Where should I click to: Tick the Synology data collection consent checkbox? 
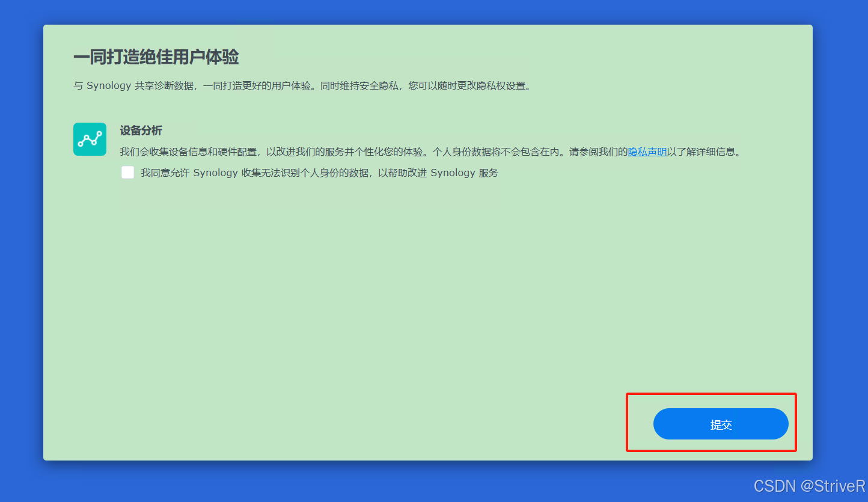click(x=127, y=173)
